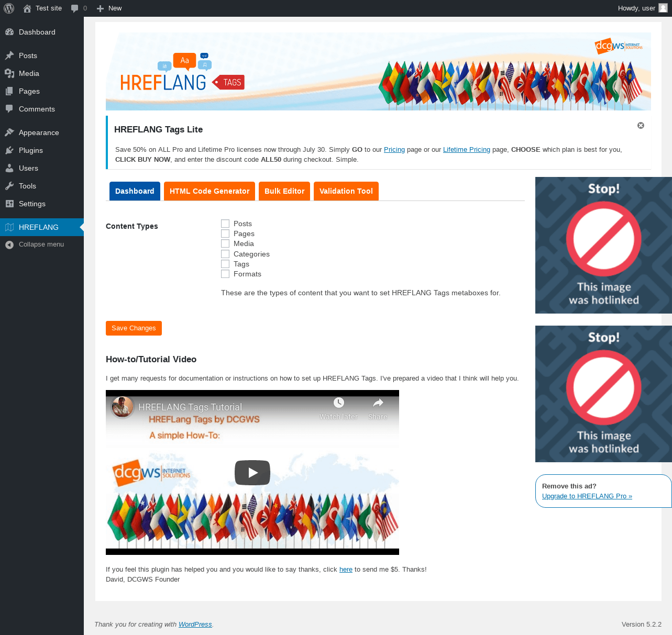The width and height of the screenshot is (672, 635).
Task: Click the Watch later clock icon
Action: tap(339, 403)
